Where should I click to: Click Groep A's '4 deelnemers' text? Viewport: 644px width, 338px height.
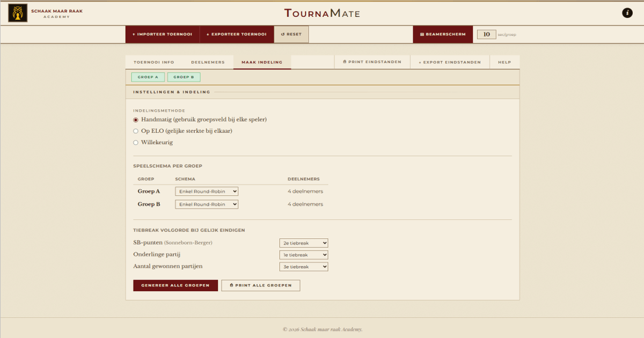tap(305, 192)
